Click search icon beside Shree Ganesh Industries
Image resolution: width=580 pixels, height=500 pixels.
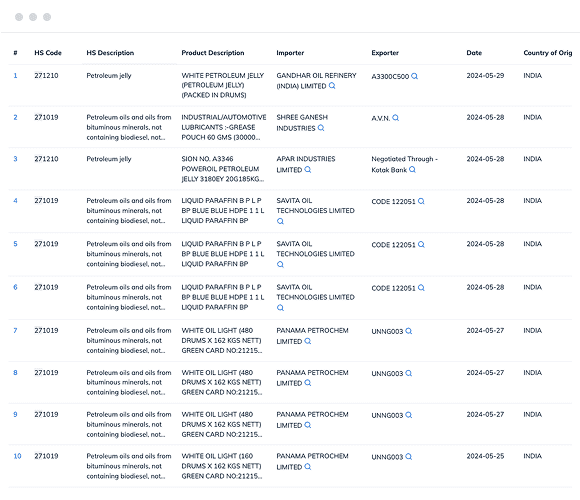321,128
